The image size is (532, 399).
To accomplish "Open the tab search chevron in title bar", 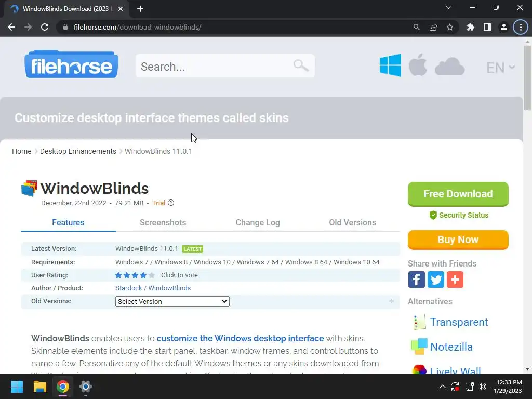I will (448, 7).
